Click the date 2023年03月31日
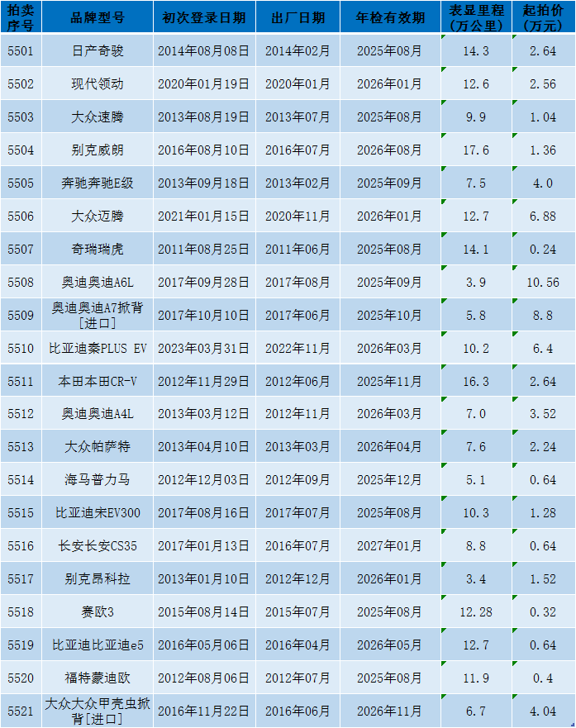Screen dimensions: 576x728 204,348
